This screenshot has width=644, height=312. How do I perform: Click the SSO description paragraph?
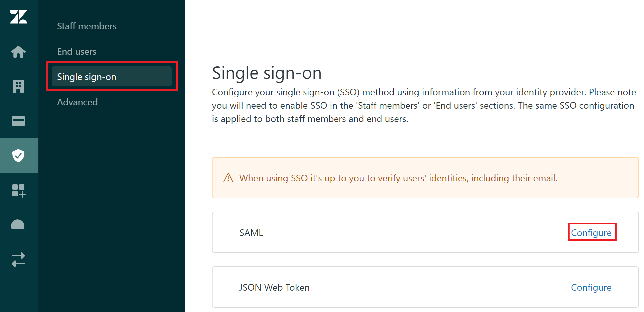coord(424,105)
